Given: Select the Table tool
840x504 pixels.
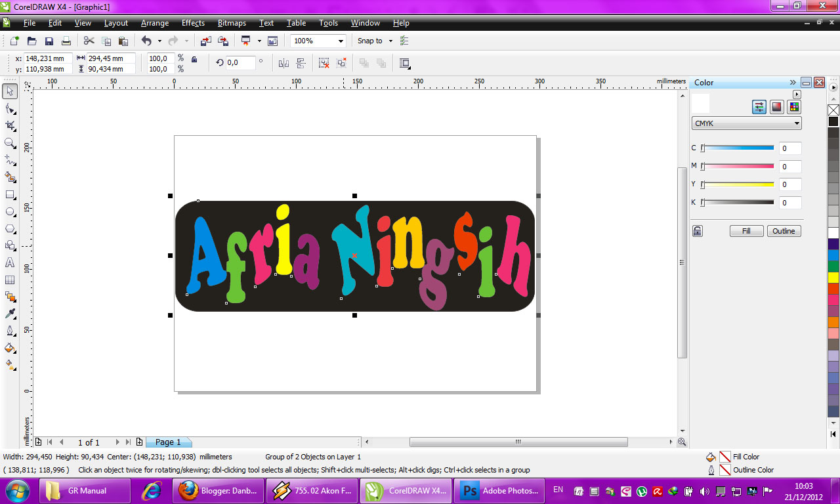Looking at the screenshot, I should coord(10,280).
